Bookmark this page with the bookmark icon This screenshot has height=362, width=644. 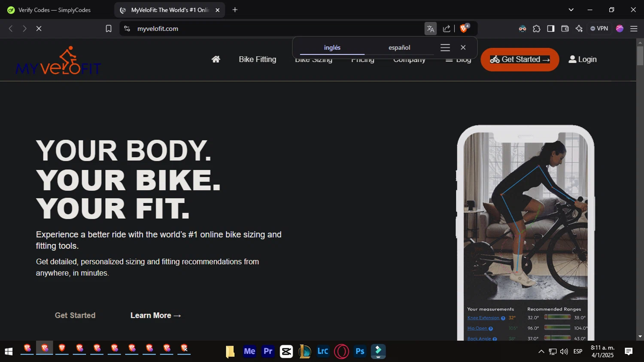click(x=109, y=29)
